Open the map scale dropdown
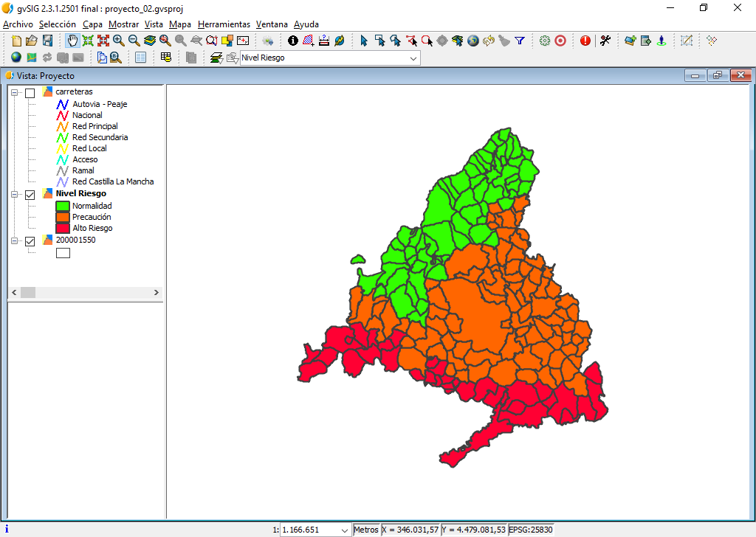The height and width of the screenshot is (537, 756). tap(344, 530)
